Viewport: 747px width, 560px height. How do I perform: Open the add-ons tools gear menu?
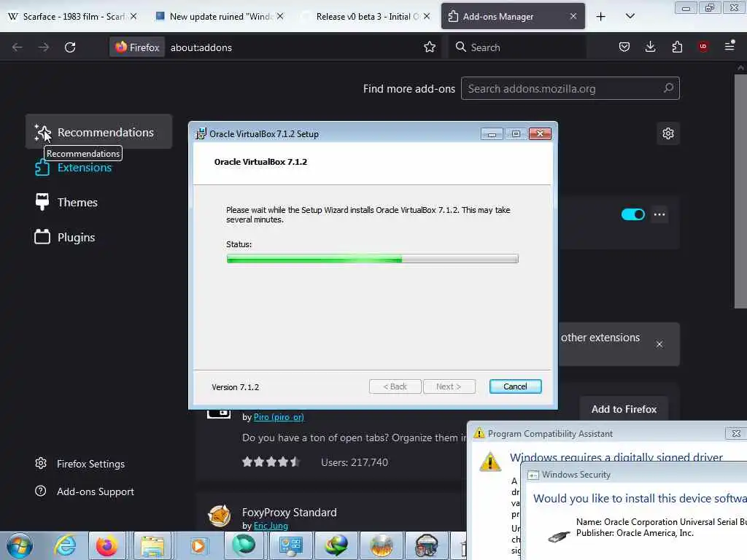668,133
